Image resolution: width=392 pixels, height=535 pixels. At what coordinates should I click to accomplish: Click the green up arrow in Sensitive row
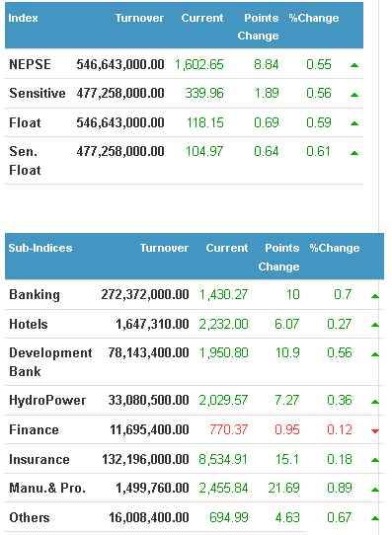[x=354, y=95]
